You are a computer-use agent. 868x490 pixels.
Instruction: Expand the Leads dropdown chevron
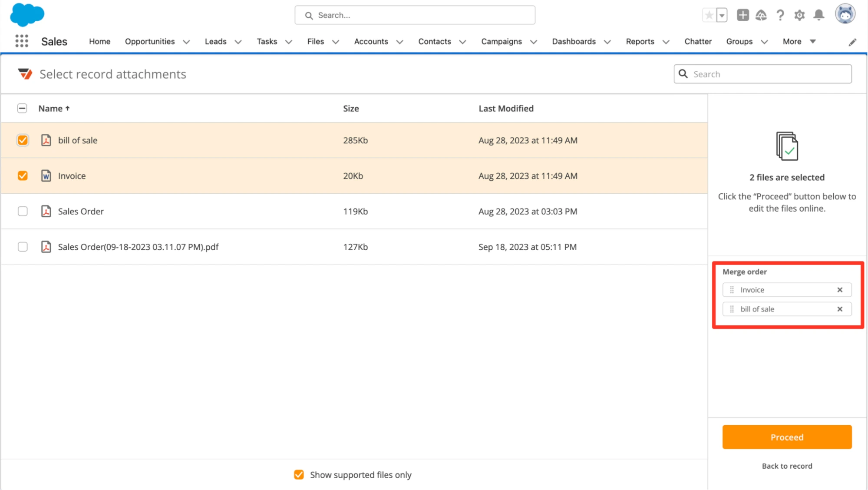[238, 42]
